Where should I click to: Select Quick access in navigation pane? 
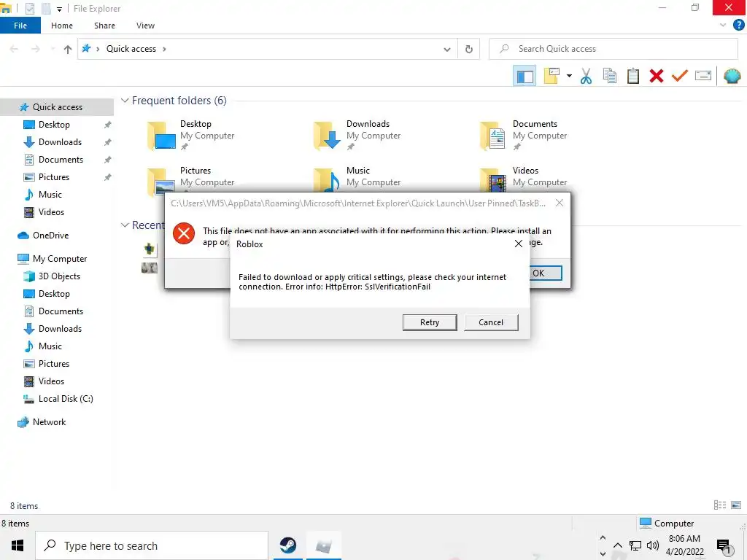pos(57,107)
